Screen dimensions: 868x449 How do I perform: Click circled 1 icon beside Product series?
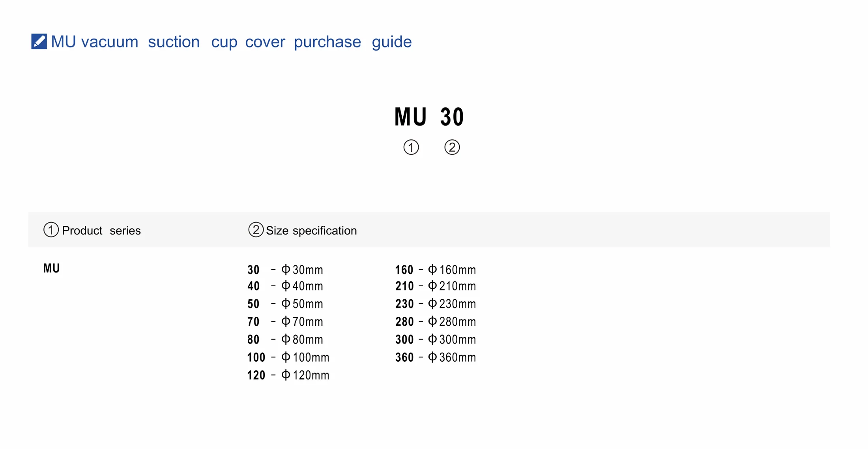click(51, 230)
